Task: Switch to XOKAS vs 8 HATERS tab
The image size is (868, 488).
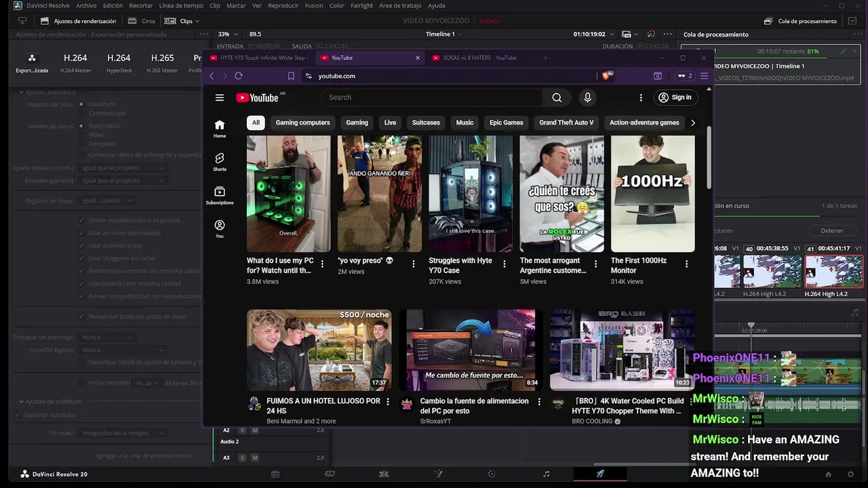Action: (480, 58)
